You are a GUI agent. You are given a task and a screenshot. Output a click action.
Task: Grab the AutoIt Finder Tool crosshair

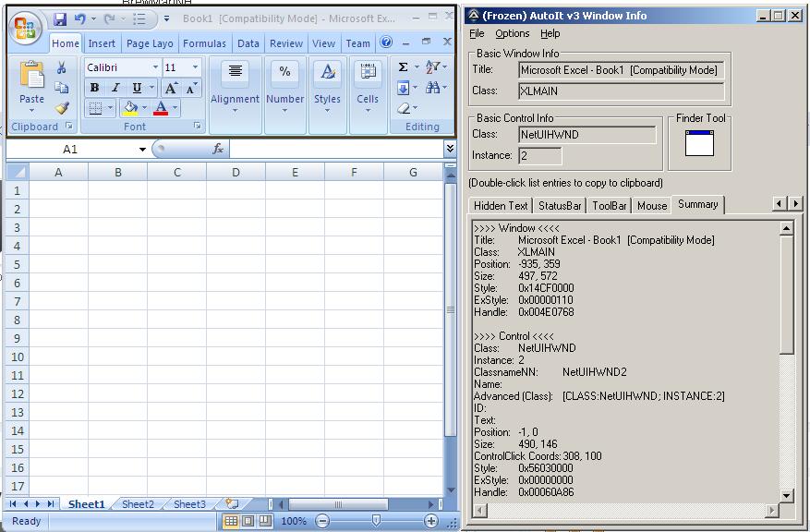click(699, 143)
